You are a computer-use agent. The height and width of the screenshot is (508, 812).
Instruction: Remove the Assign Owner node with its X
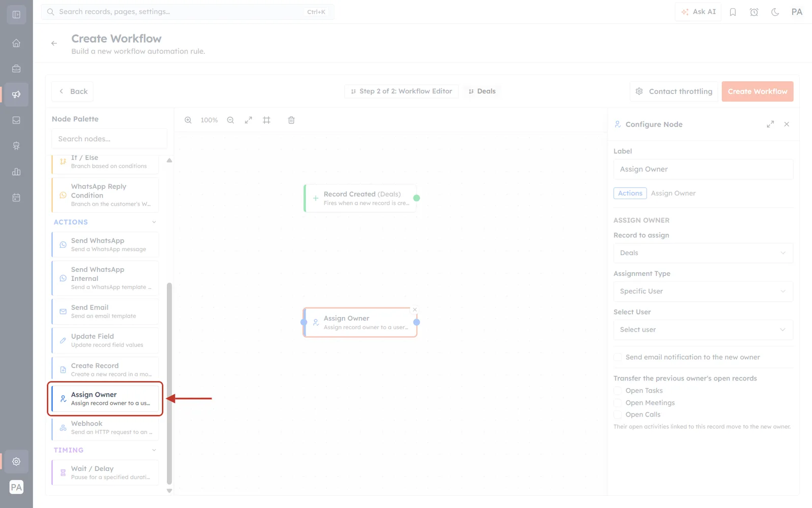[x=415, y=310]
